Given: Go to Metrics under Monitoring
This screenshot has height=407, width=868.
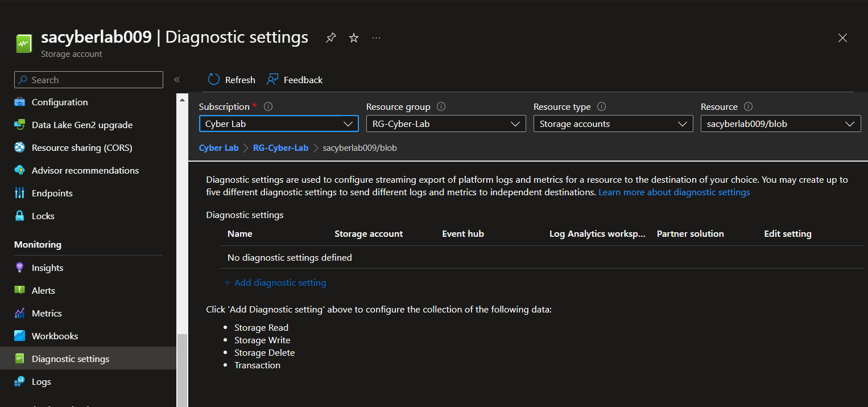Looking at the screenshot, I should (x=47, y=314).
